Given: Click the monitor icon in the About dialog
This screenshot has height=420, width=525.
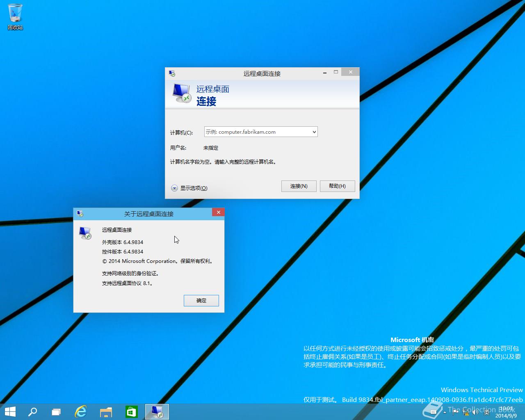Looking at the screenshot, I should pos(85,233).
